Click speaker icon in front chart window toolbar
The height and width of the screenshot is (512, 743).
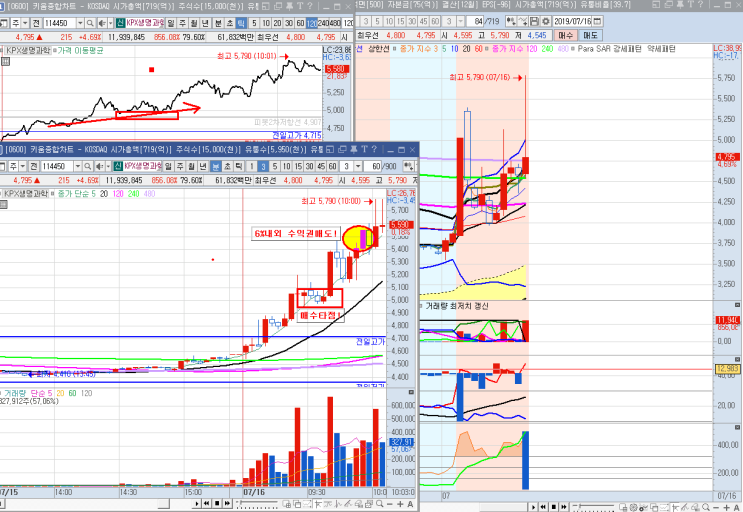coord(100,166)
